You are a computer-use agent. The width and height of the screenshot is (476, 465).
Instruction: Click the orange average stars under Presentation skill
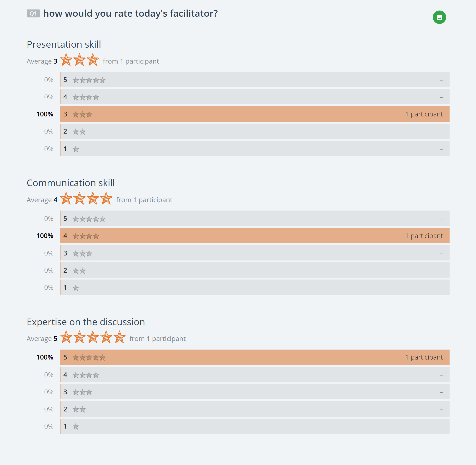[x=79, y=60]
